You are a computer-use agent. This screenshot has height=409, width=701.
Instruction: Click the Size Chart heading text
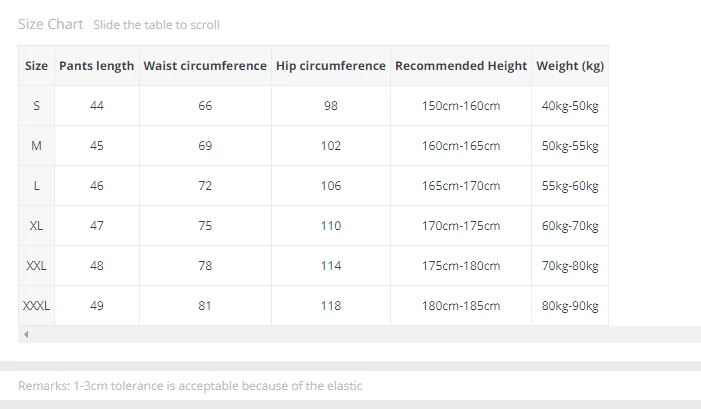[51, 24]
